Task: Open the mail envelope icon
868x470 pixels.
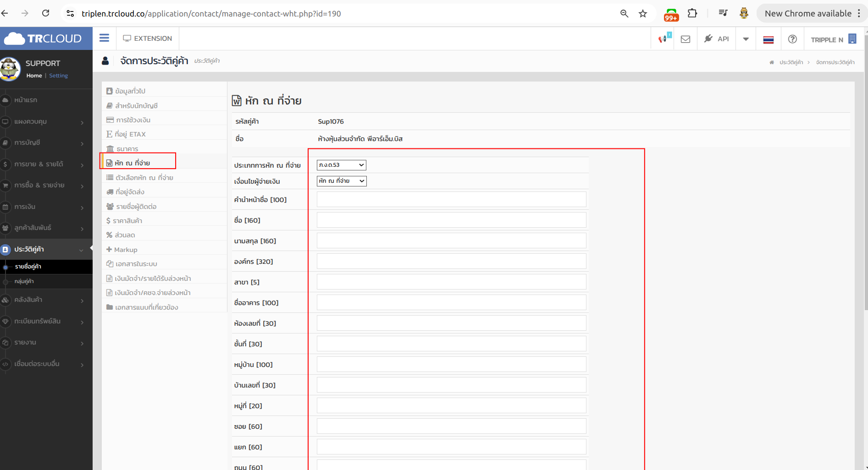Action: coord(686,39)
